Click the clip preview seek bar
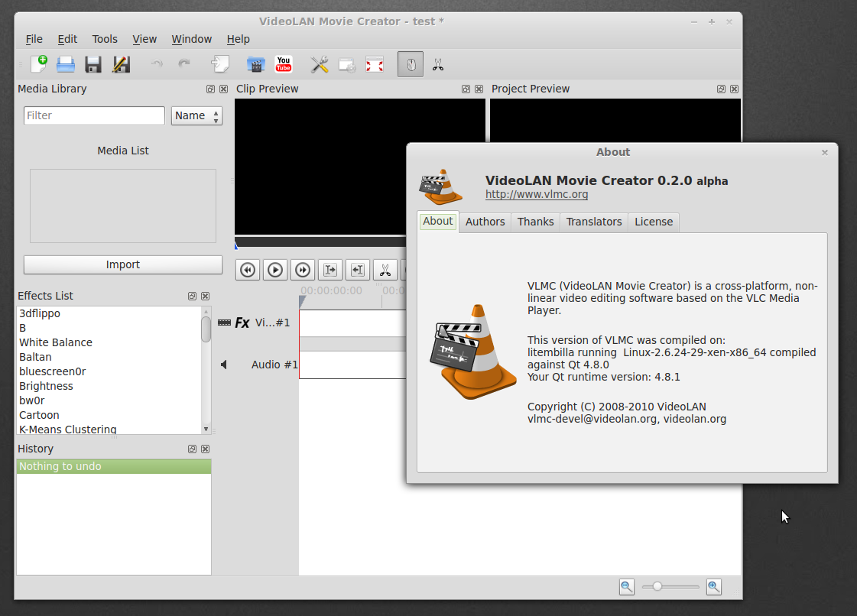This screenshot has width=857, height=616. (x=320, y=242)
